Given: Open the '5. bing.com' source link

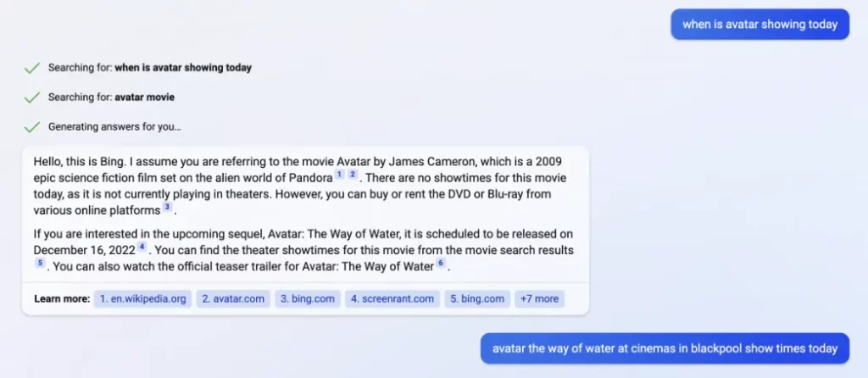Looking at the screenshot, I should 477,299.
